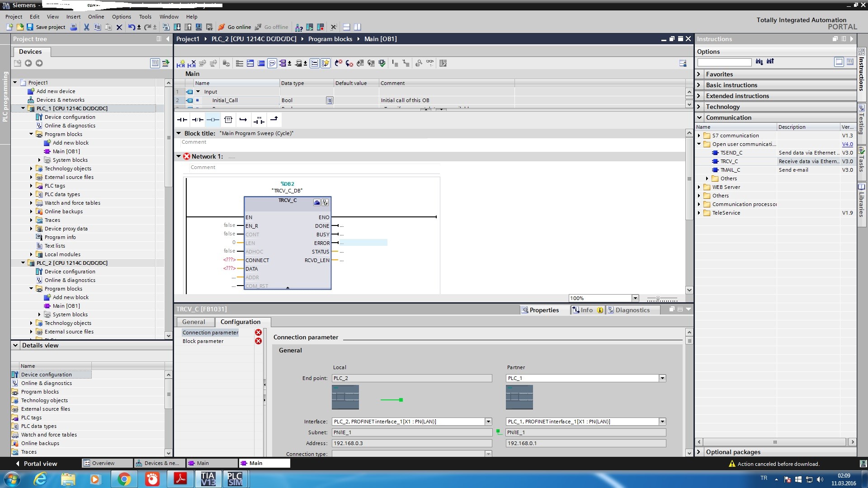The image size is (868, 488).
Task: Click the Start CPU icon in toolbar
Action: click(x=310, y=27)
